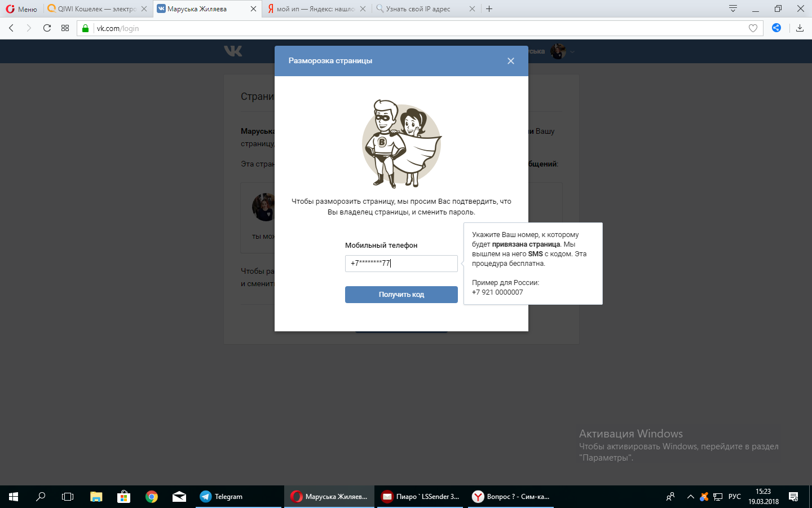Open Microsoft Store from taskbar

(x=124, y=497)
